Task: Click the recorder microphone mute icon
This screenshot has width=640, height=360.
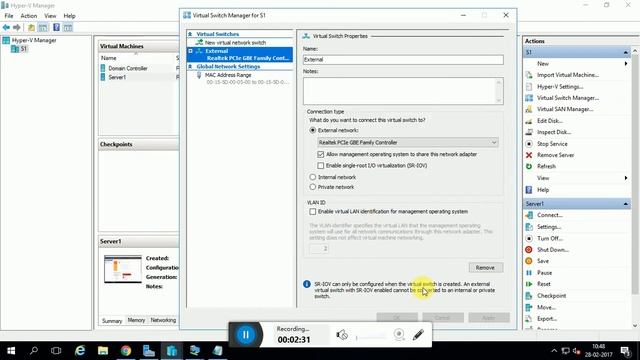Action: coord(342,335)
